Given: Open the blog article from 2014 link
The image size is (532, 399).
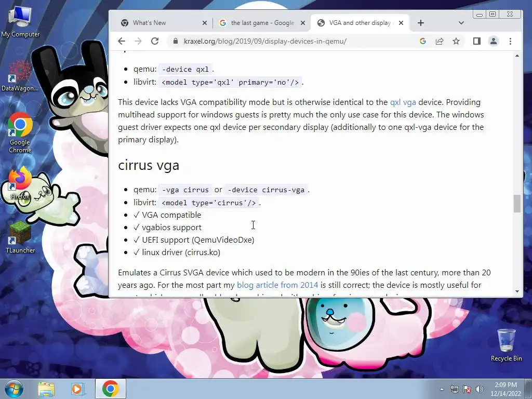Looking at the screenshot, I should tap(277, 285).
